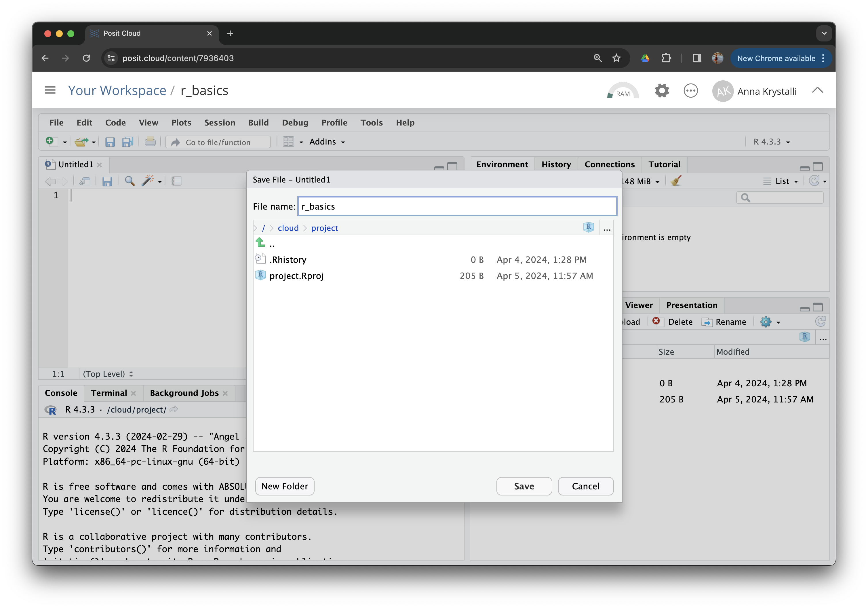Open the New File dropdown arrow
868x608 pixels.
coord(65,142)
